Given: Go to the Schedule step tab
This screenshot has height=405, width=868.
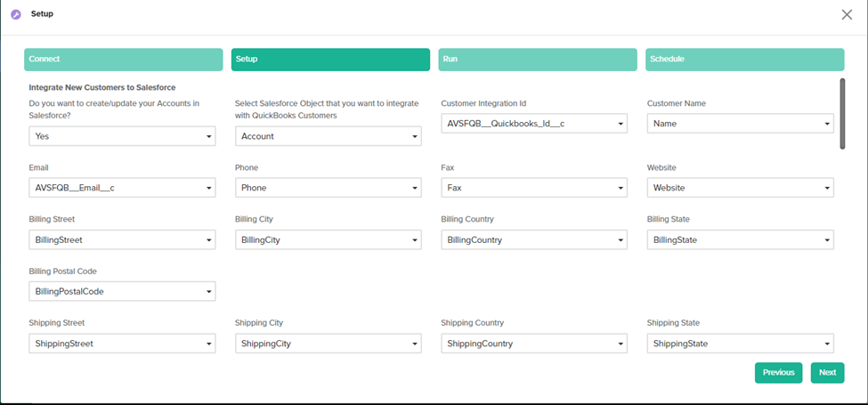Looking at the screenshot, I should (x=744, y=60).
